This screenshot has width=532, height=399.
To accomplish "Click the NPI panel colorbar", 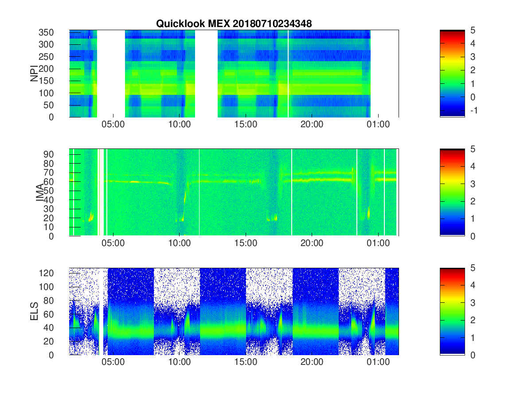I will click(x=452, y=74).
